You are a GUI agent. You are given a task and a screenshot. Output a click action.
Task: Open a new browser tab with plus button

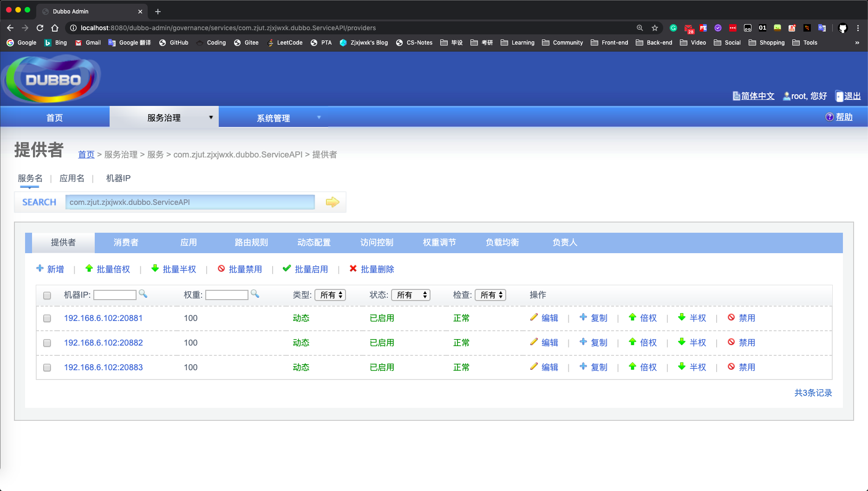click(158, 12)
